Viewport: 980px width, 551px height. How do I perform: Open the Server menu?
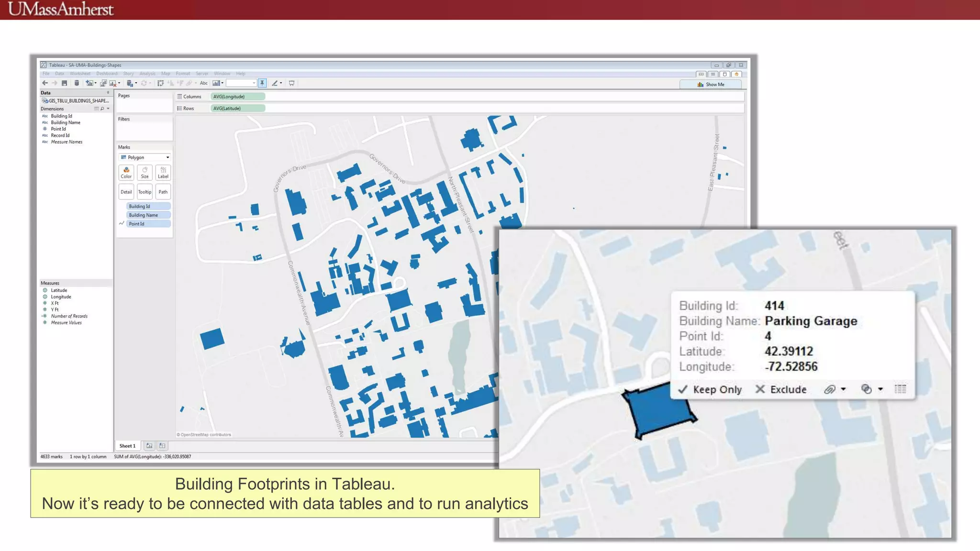pos(202,74)
